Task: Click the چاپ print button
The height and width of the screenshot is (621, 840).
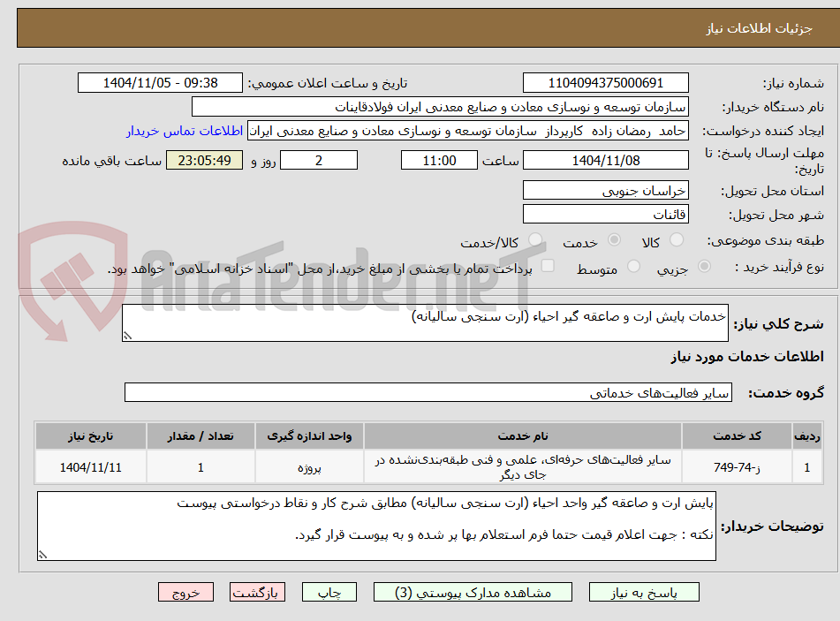Action: [329, 592]
